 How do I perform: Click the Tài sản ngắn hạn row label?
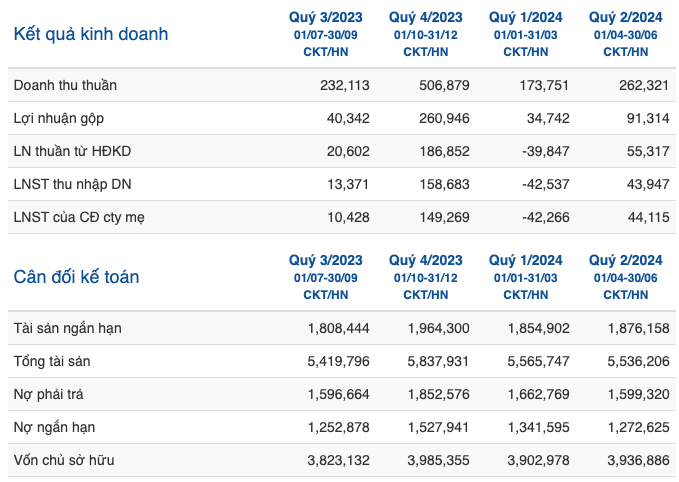click(68, 329)
